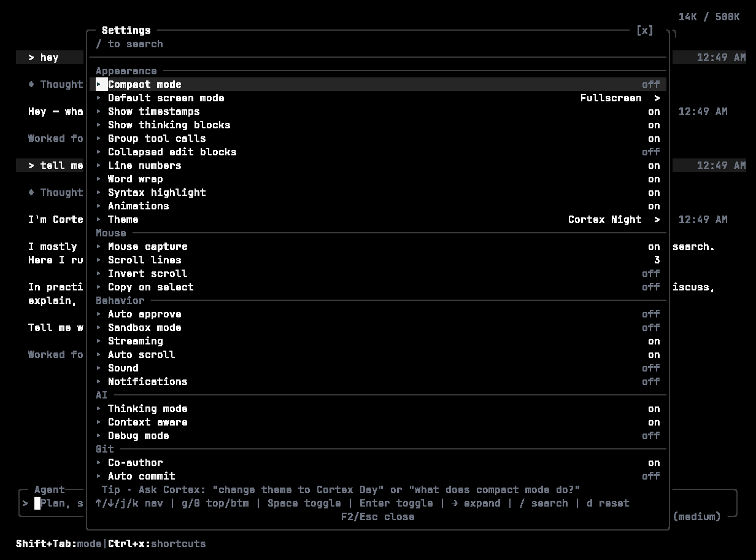Select the Debug mode row label

[139, 435]
